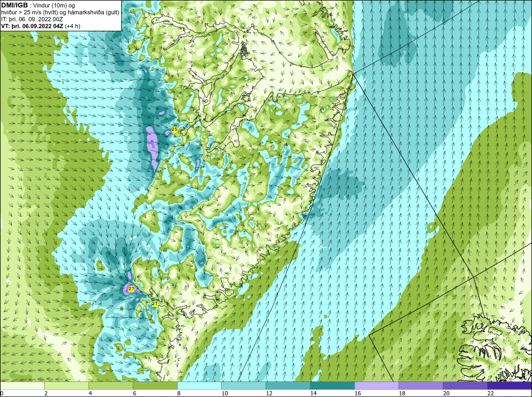This screenshot has width=532, height=397.
Task: Click the legend scale number 22
Action: point(491,393)
